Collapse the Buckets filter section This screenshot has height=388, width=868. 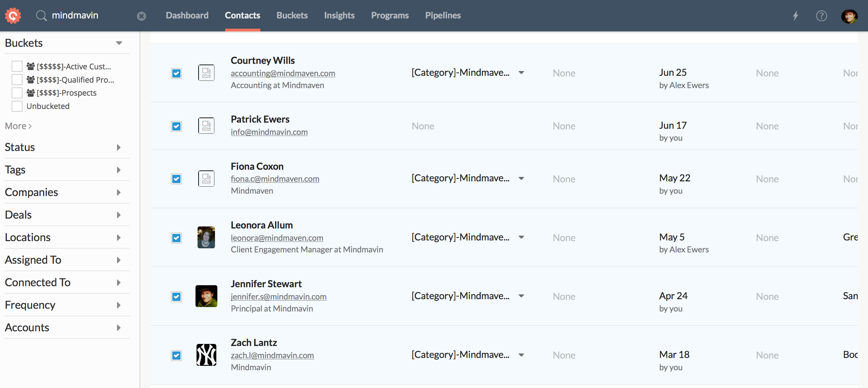coord(119,43)
